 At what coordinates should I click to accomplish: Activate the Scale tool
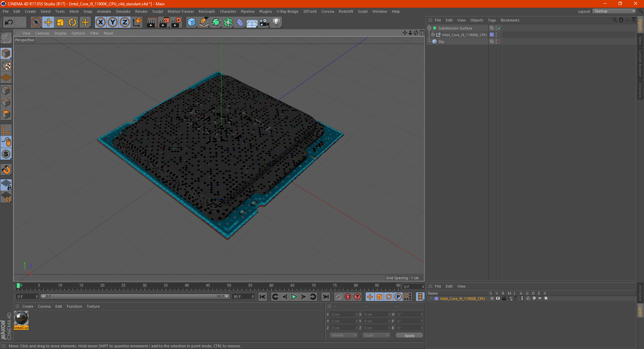pos(60,22)
